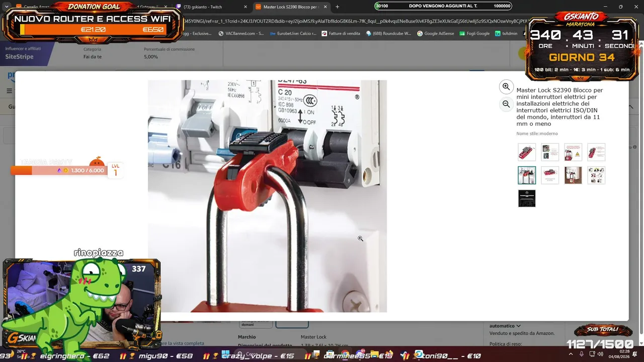This screenshot has height=362, width=644.
Task: Click the Master Lock S2390 product title
Action: (559, 107)
